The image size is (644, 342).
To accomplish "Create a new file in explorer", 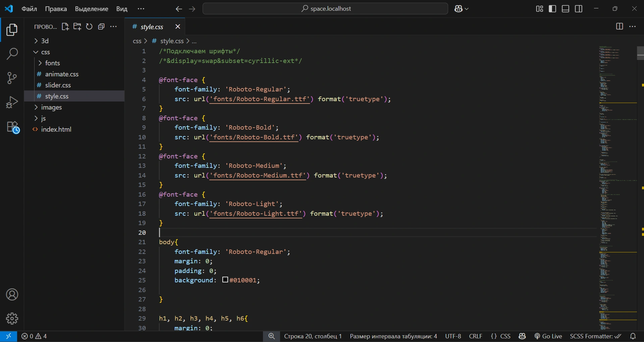I will pyautogui.click(x=65, y=27).
